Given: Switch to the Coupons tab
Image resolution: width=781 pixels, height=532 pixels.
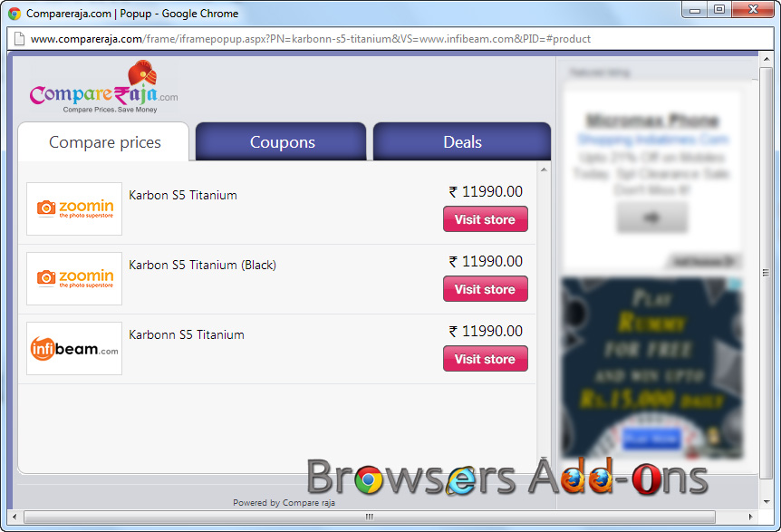Looking at the screenshot, I should point(282,142).
